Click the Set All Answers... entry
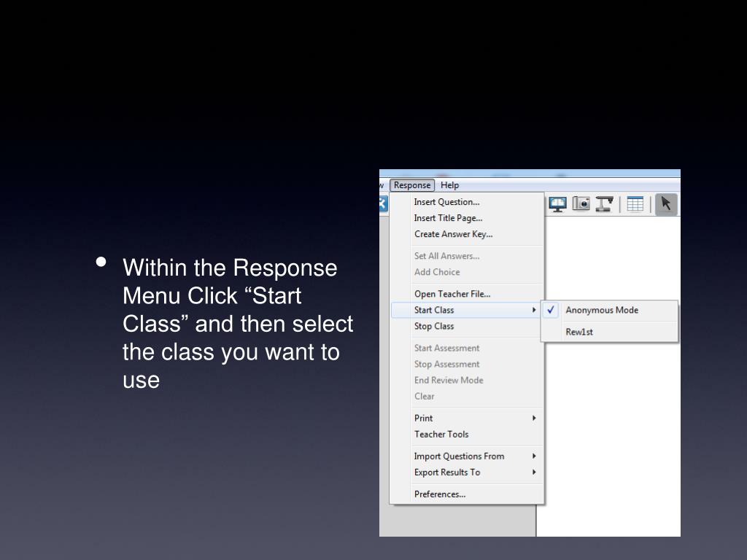The height and width of the screenshot is (560, 747). [467, 256]
